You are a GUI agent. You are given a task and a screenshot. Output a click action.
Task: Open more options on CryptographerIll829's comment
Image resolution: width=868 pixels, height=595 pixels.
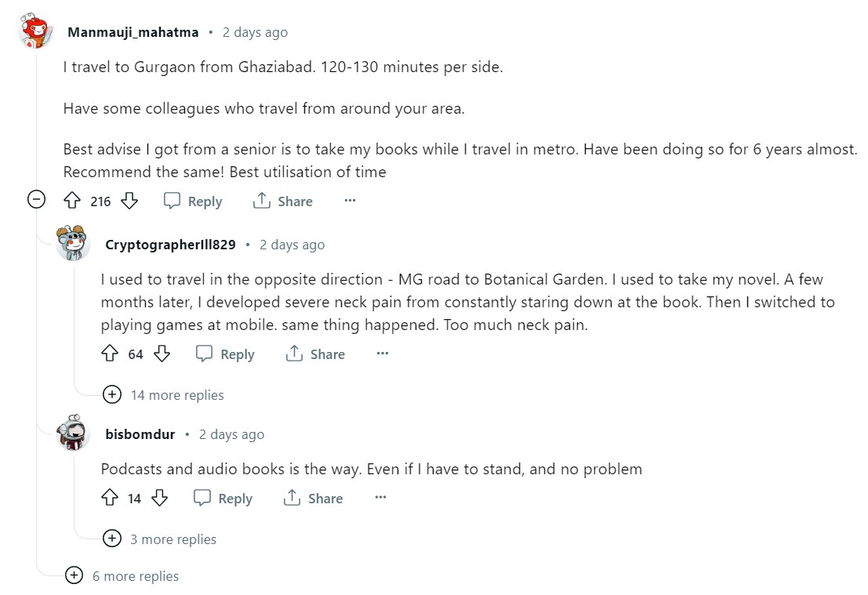click(x=383, y=354)
